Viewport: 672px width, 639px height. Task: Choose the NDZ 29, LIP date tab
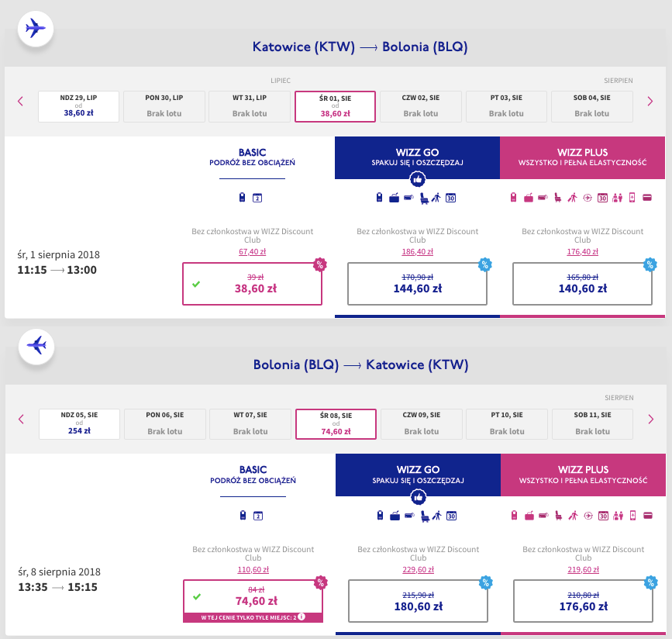pos(78,106)
